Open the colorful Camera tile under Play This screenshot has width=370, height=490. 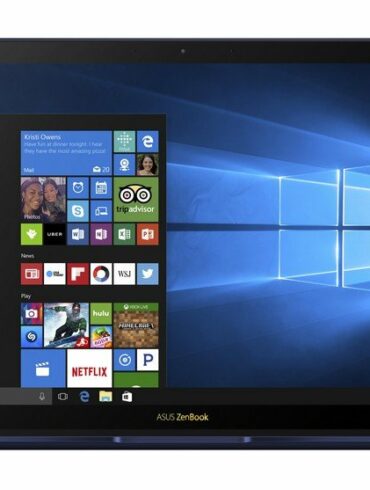[x=32, y=314]
